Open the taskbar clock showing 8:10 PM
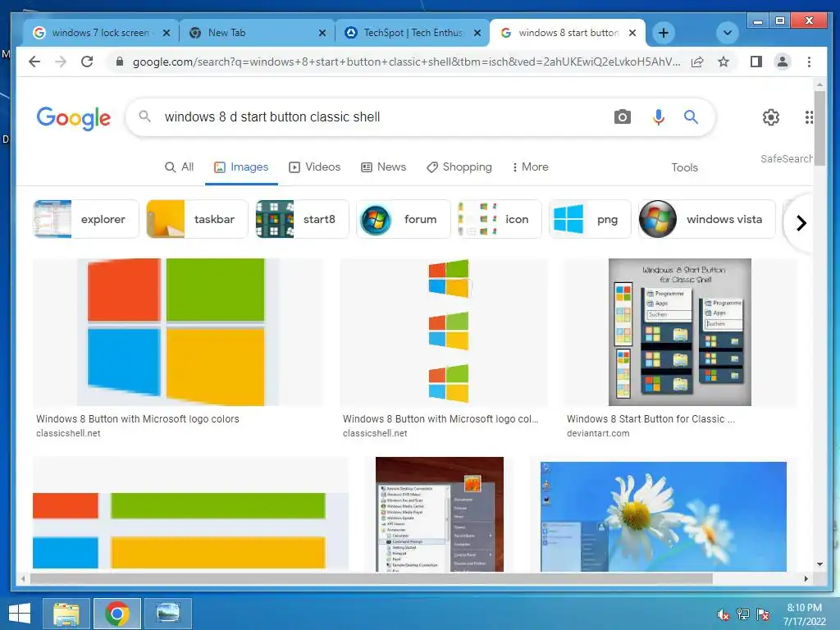 point(804,614)
